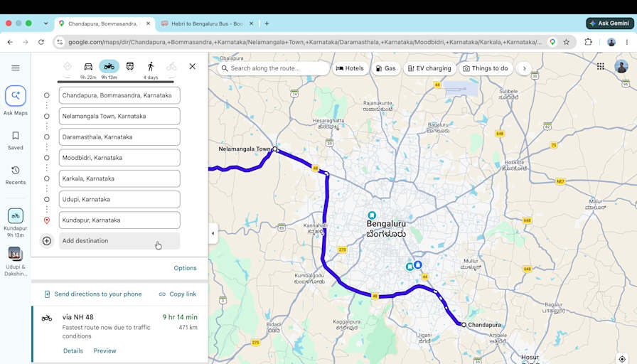637x364 pixels.
Task: Edit Chandapura, Bommasandra starting point field
Action: 119,95
